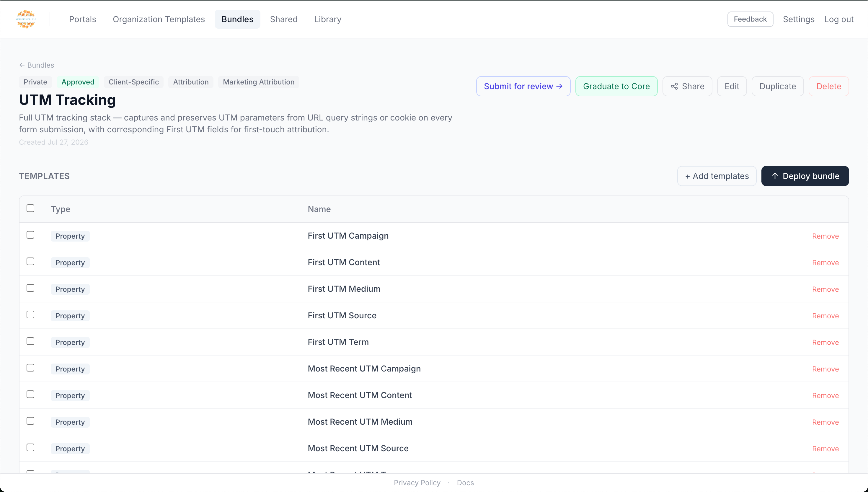Click the Name column header
The height and width of the screenshot is (492, 868).
click(319, 209)
